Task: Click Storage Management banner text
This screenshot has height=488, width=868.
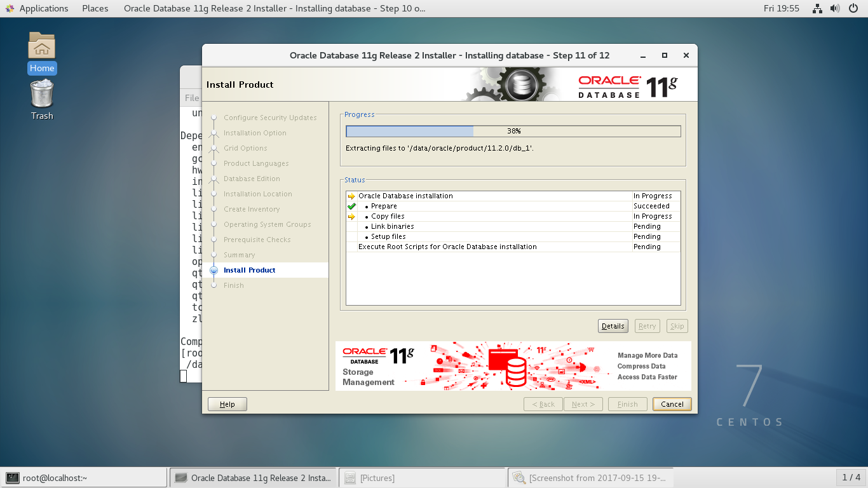Action: [369, 377]
